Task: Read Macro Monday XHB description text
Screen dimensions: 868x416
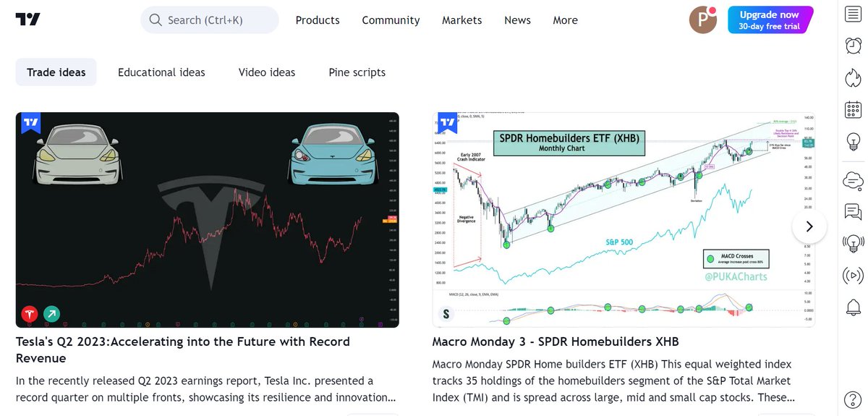Action: click(x=614, y=381)
